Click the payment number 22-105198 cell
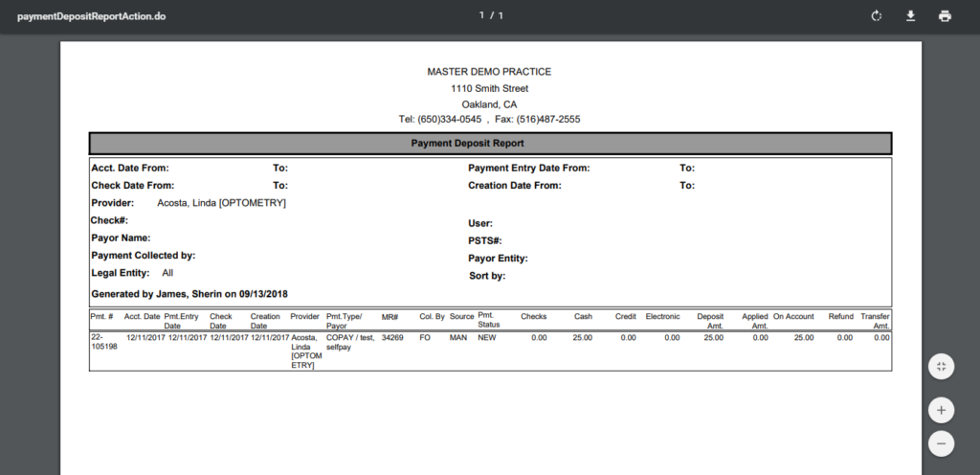 click(104, 342)
